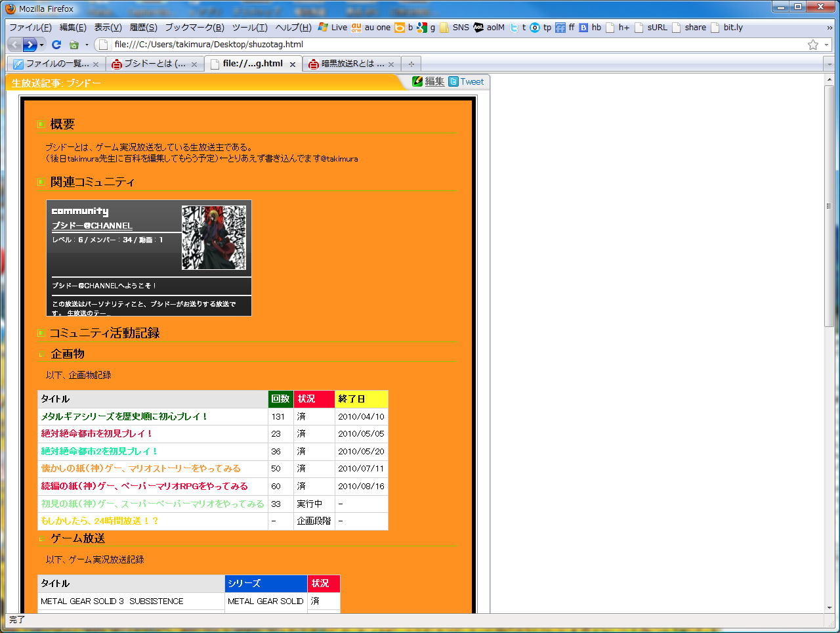This screenshot has width=840, height=633.
Task: Open the ツール(T) menu
Action: [249, 28]
